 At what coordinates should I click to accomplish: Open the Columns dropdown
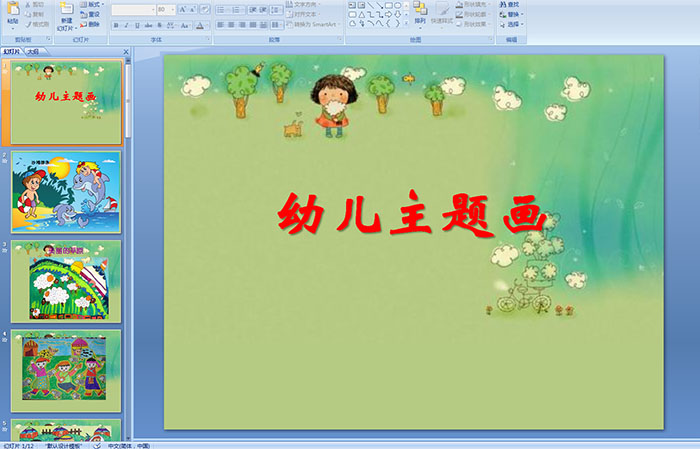[x=276, y=25]
